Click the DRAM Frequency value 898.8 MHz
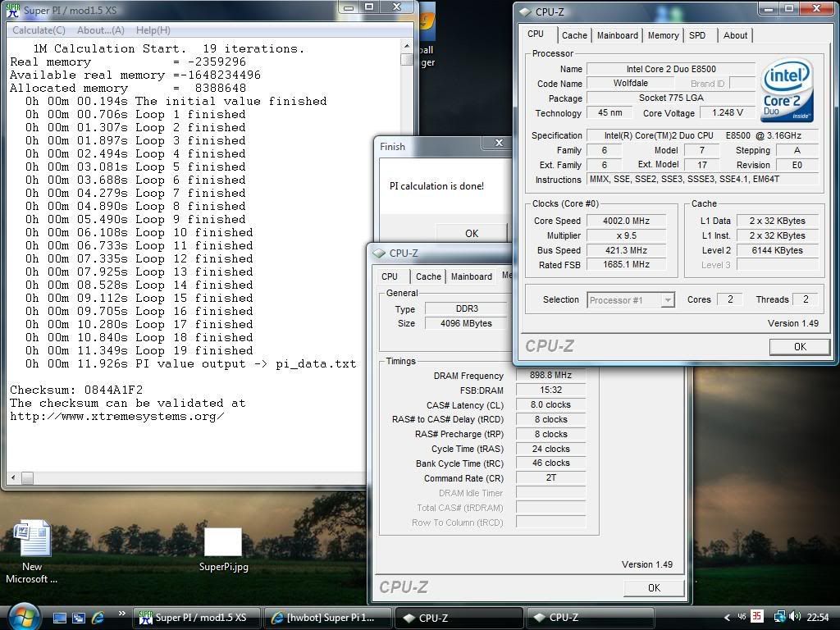840x630 pixels. tap(550, 375)
